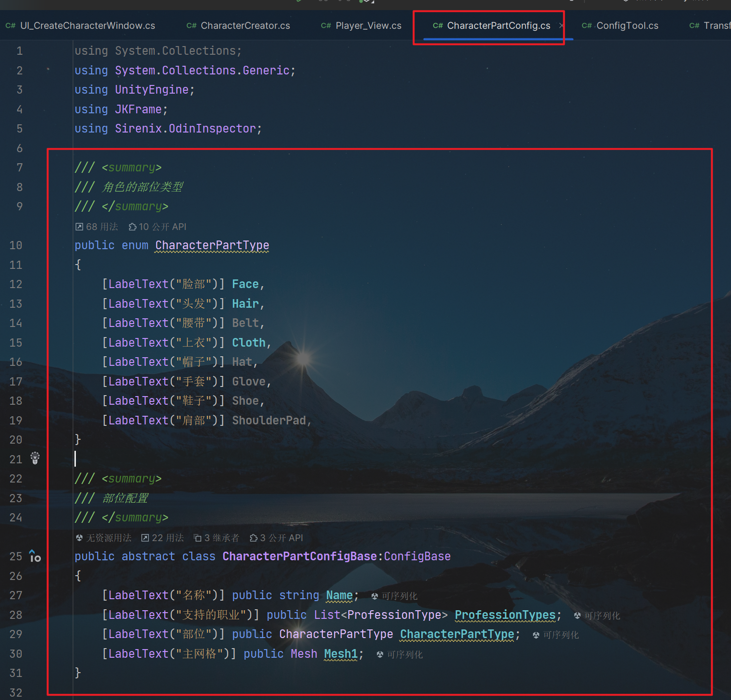
Task: Click the lightbulb quick-fix icon on line 21
Action: coord(35,458)
